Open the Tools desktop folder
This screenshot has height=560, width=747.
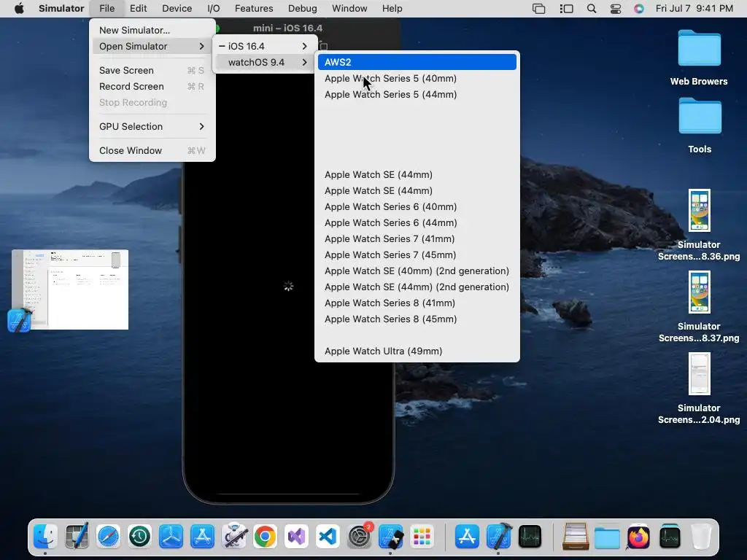pos(700,125)
